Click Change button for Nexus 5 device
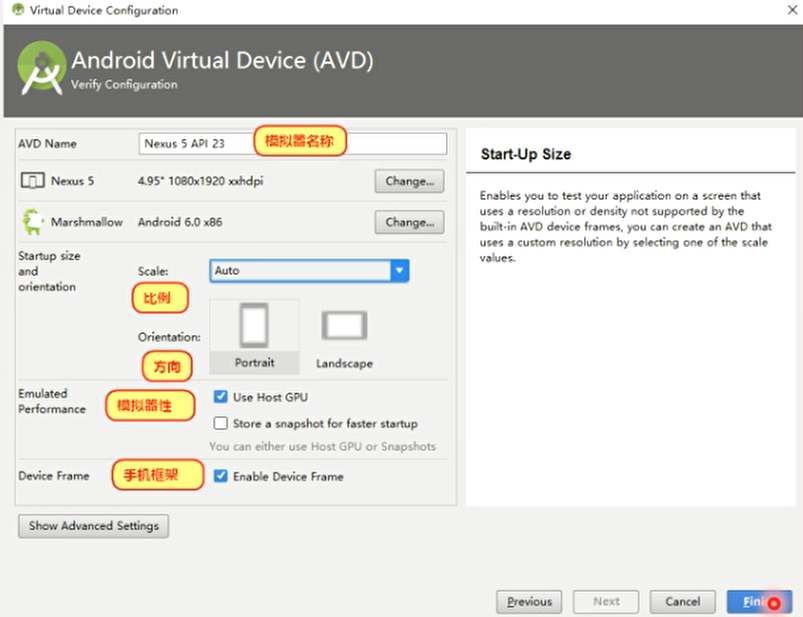The height and width of the screenshot is (617, 803). tap(409, 181)
